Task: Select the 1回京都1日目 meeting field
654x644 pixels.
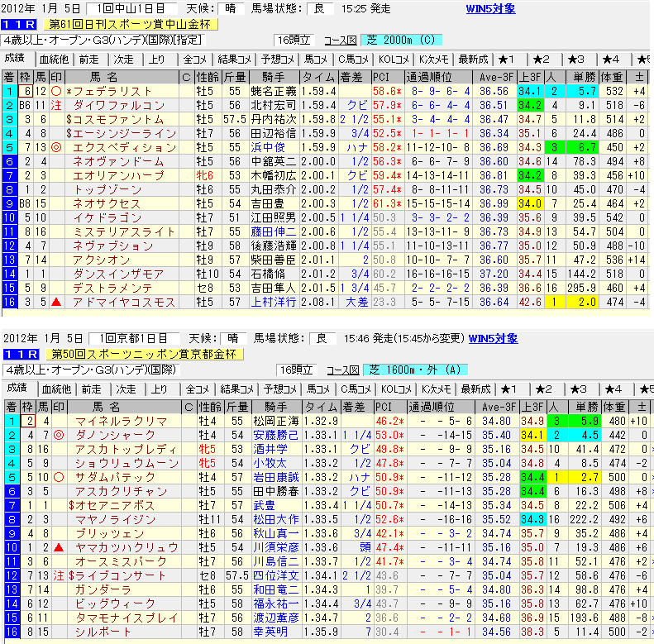Action: pyautogui.click(x=134, y=338)
